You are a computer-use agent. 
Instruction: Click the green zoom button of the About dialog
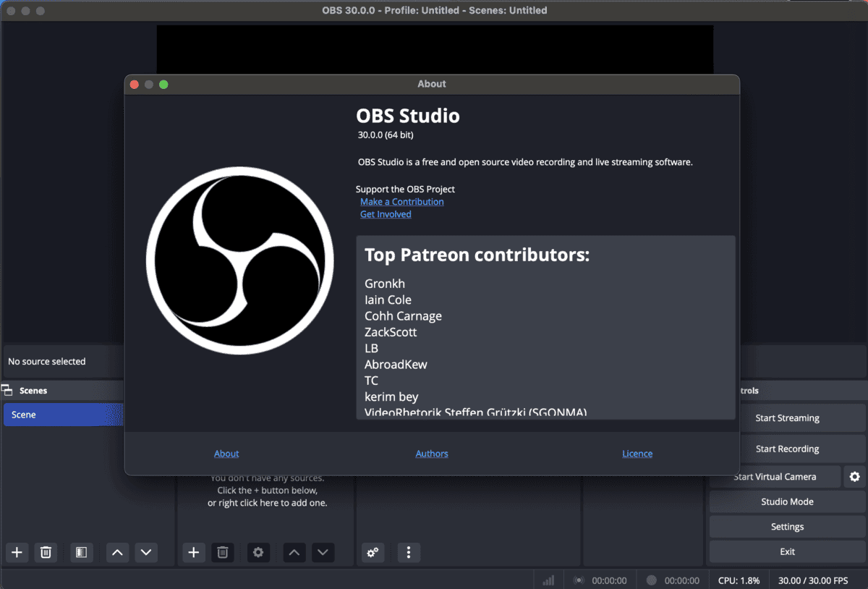[x=163, y=85]
